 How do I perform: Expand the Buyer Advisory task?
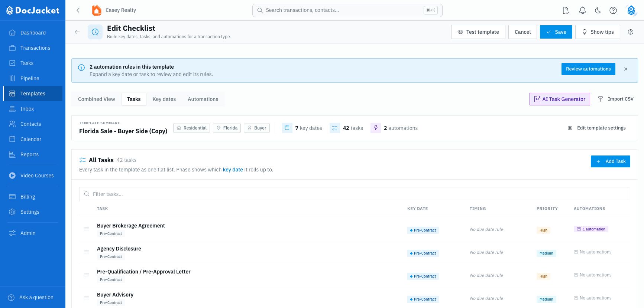pos(115,295)
